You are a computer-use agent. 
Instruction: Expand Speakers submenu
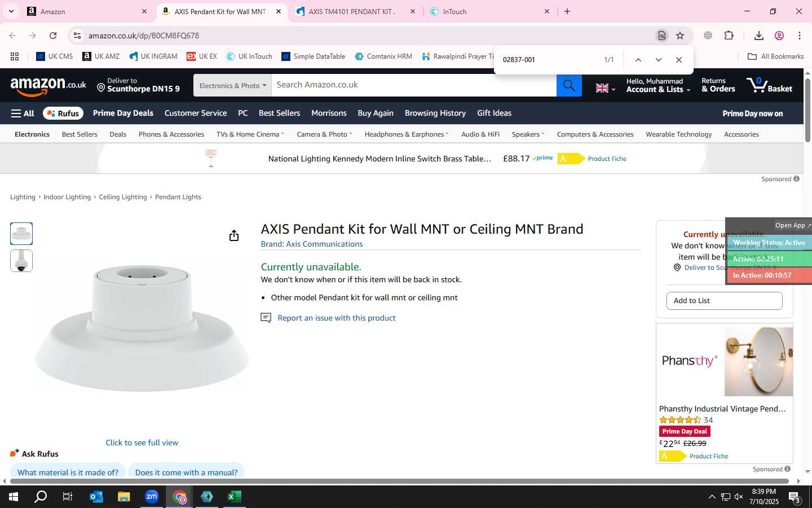point(528,134)
